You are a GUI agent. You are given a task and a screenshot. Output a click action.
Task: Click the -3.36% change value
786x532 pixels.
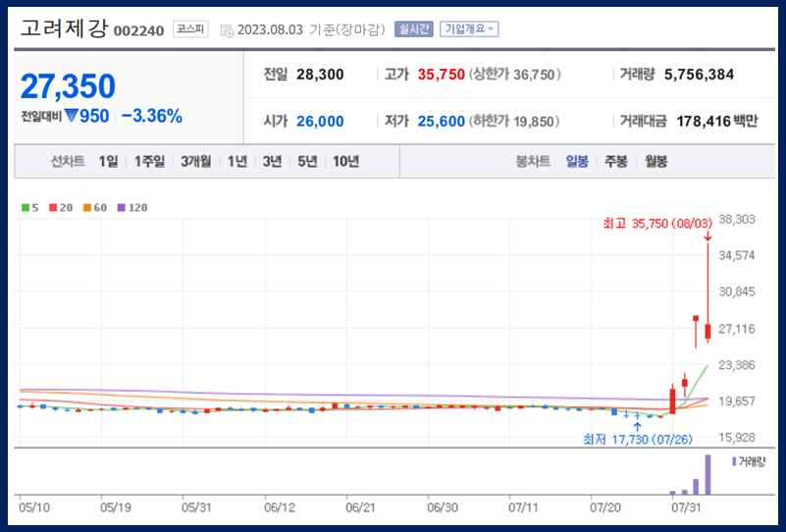tap(152, 117)
